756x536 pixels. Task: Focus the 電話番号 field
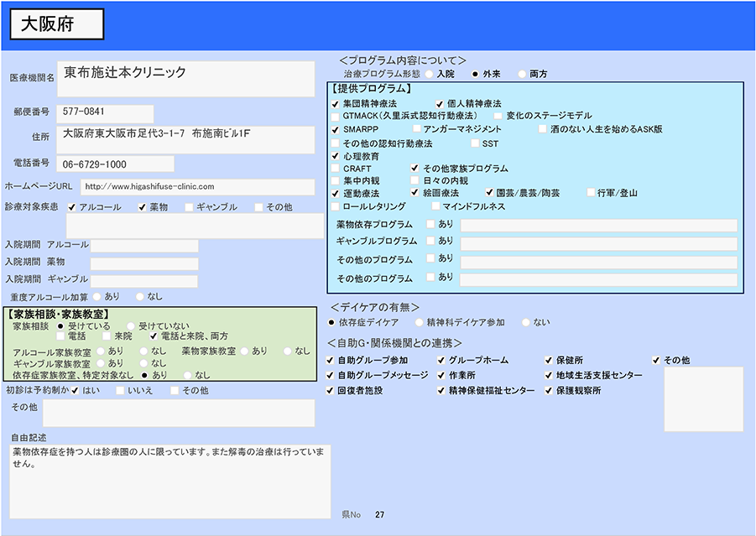pos(116,164)
